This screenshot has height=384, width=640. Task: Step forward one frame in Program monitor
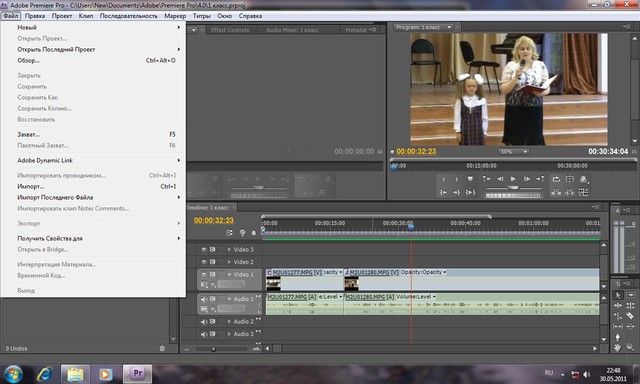[527, 179]
